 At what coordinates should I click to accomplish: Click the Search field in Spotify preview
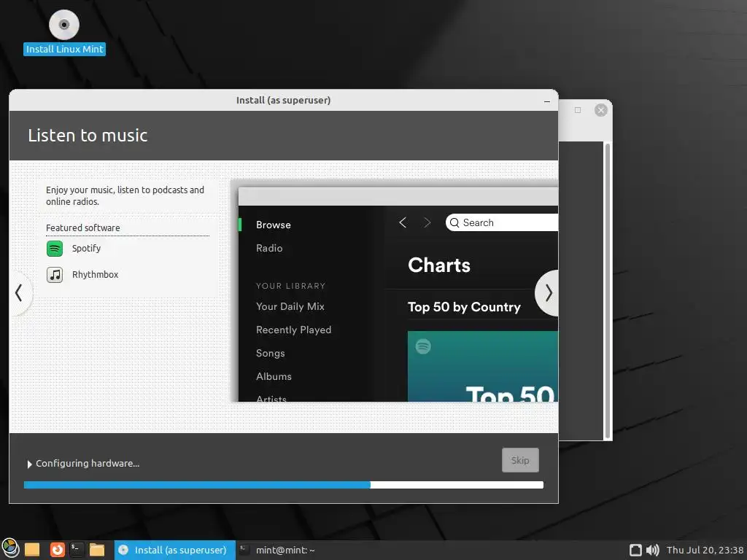tap(502, 222)
